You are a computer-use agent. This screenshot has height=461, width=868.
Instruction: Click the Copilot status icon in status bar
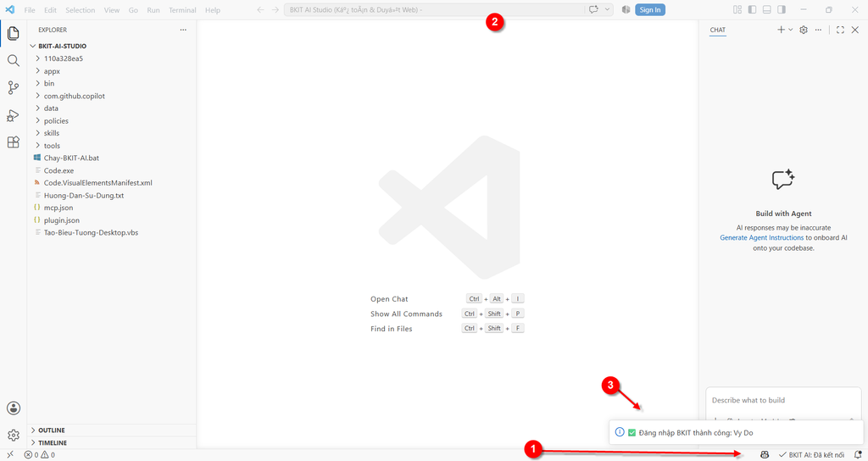765,455
